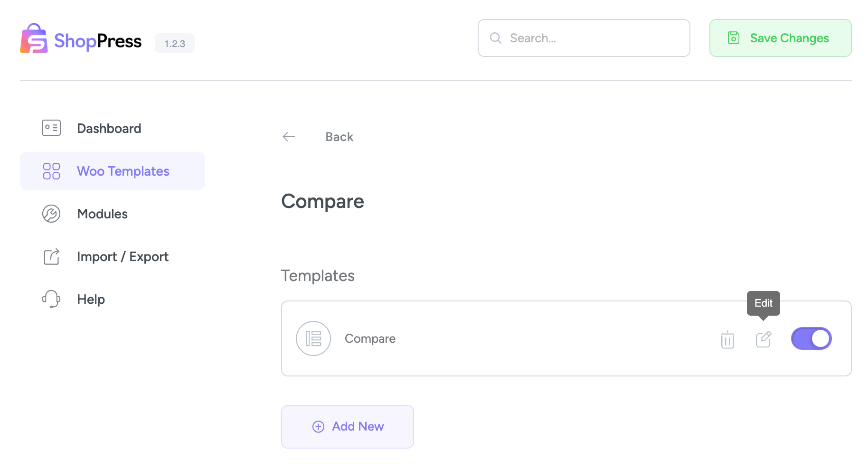Click the Add New button
This screenshot has height=469, width=868.
(347, 426)
